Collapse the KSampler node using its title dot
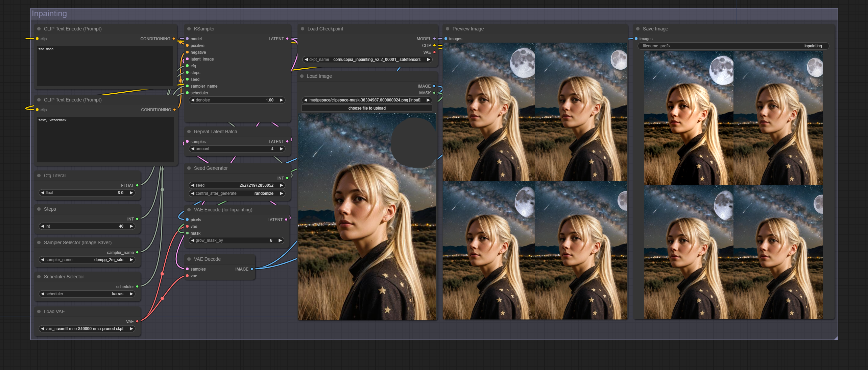The width and height of the screenshot is (868, 370). [x=189, y=29]
